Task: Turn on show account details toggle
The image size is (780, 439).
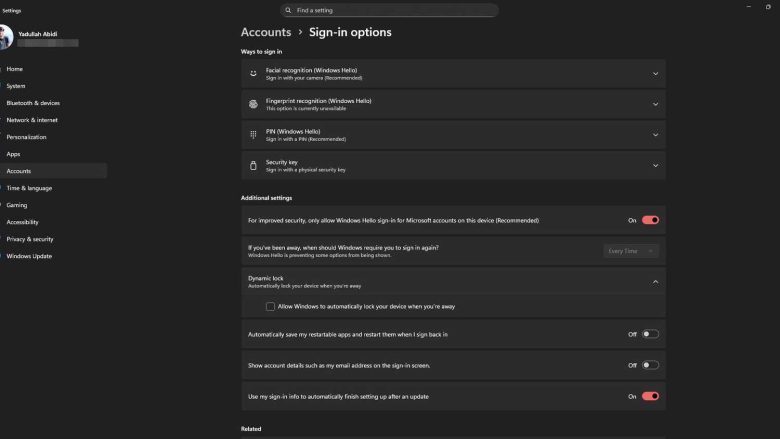Action: pyautogui.click(x=650, y=365)
